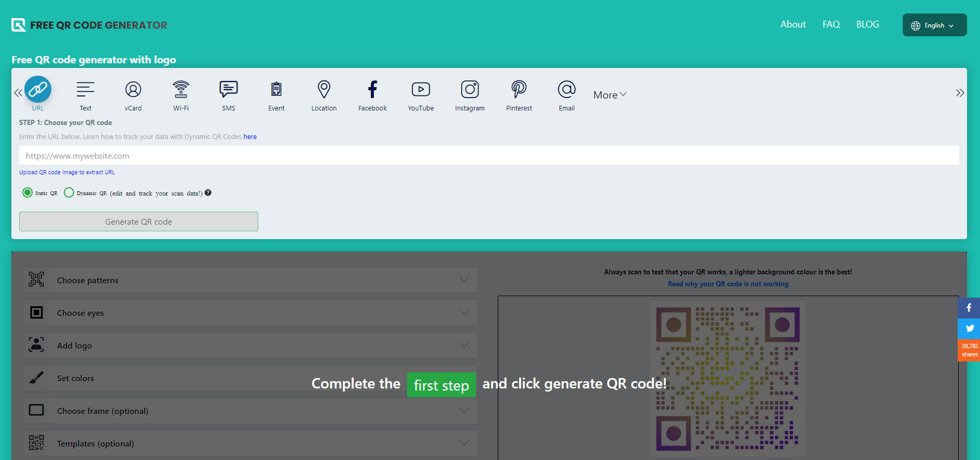Select the Dynamic QR radio button

pos(69,192)
